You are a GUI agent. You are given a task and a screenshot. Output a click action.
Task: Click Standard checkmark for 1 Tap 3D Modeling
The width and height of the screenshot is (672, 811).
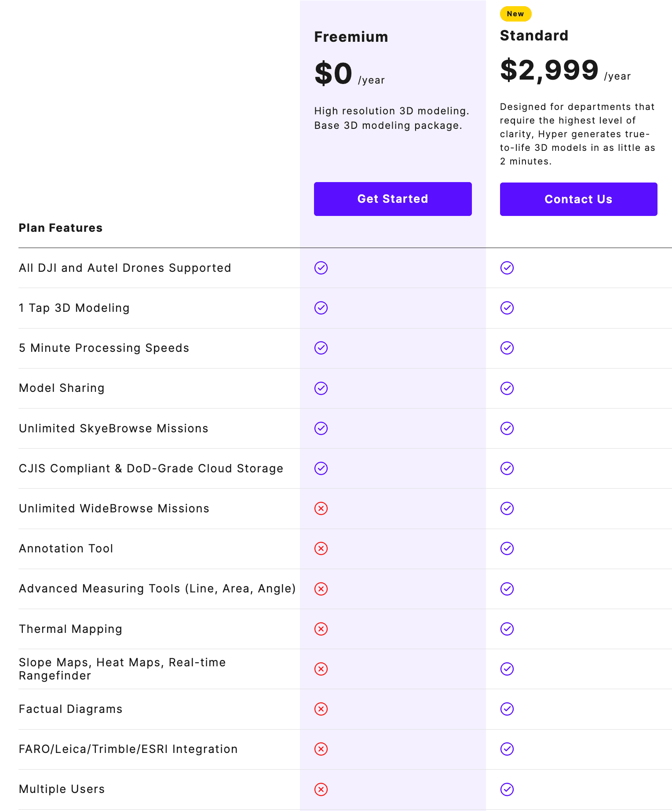pyautogui.click(x=507, y=308)
